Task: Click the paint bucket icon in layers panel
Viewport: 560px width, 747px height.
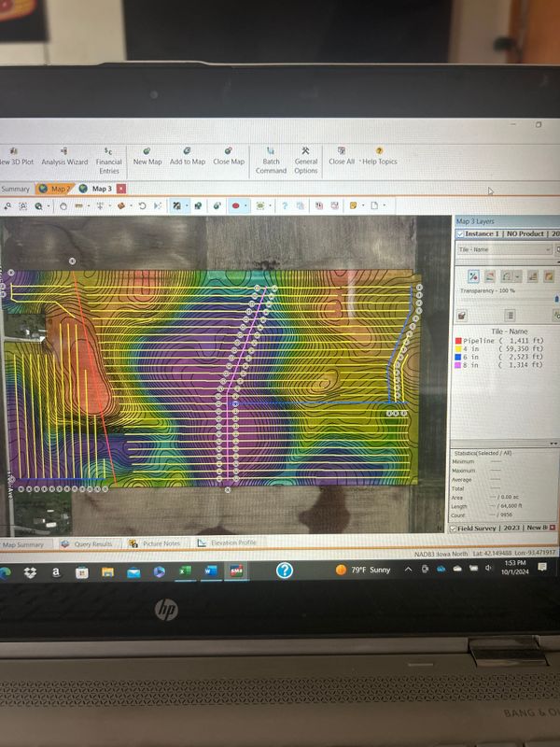Action: (461, 316)
